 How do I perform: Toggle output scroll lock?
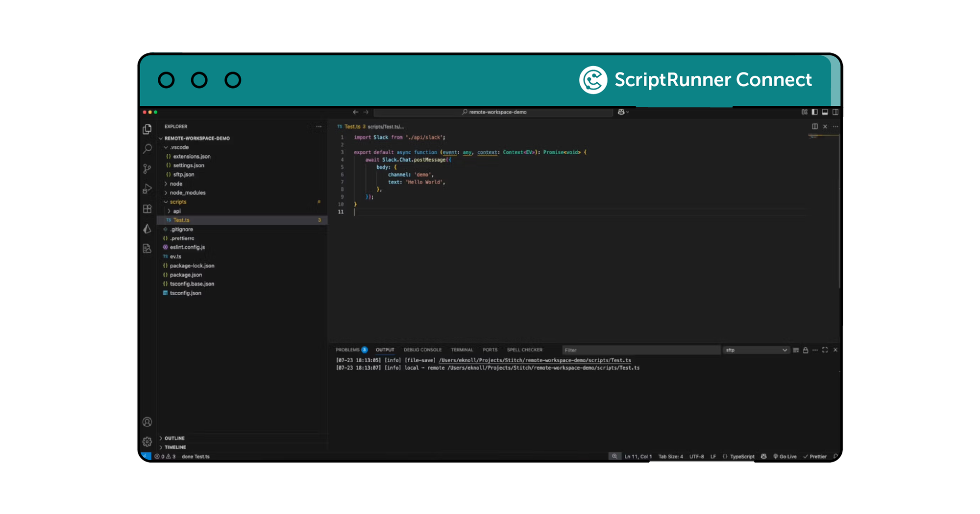coord(805,350)
